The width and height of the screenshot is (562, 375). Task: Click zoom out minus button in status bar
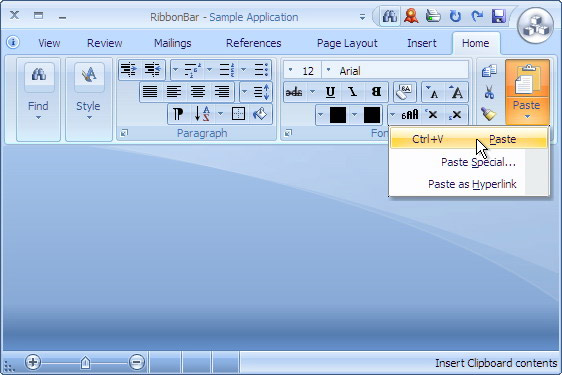point(137,362)
